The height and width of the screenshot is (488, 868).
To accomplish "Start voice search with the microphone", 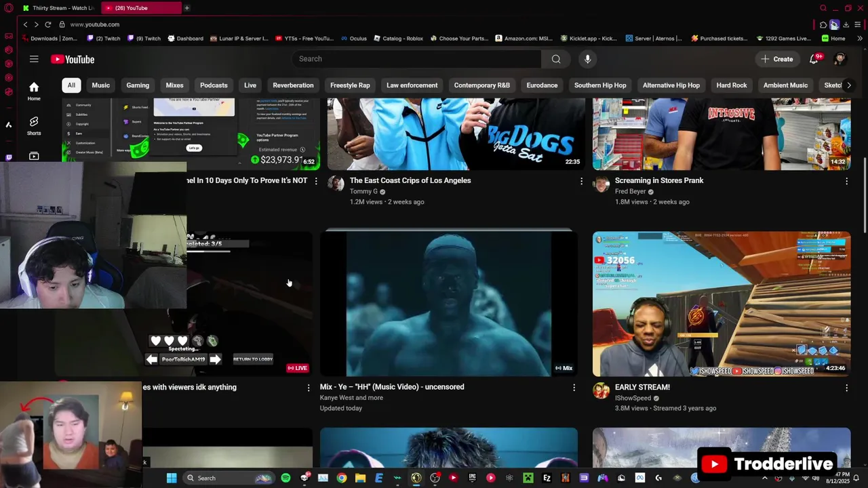I will point(587,59).
